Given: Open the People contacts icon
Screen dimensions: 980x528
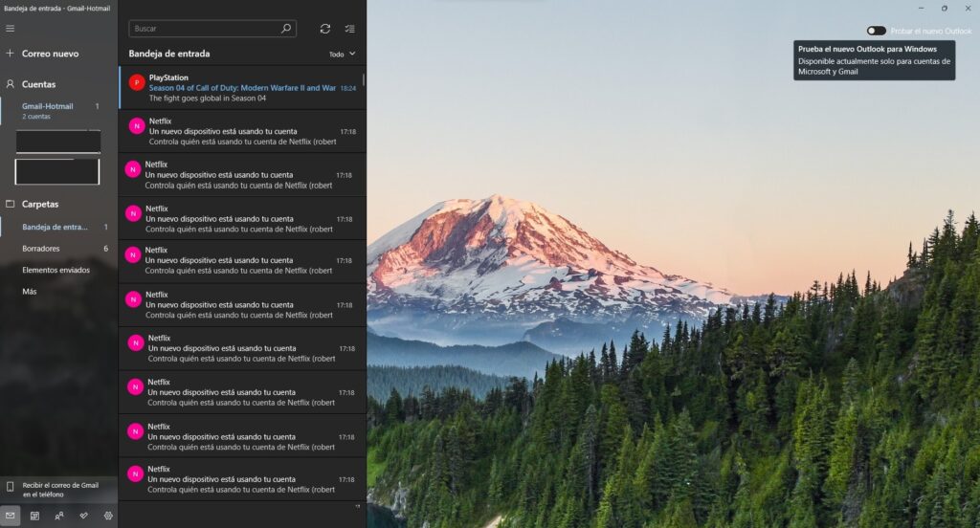Looking at the screenshot, I should [59, 516].
